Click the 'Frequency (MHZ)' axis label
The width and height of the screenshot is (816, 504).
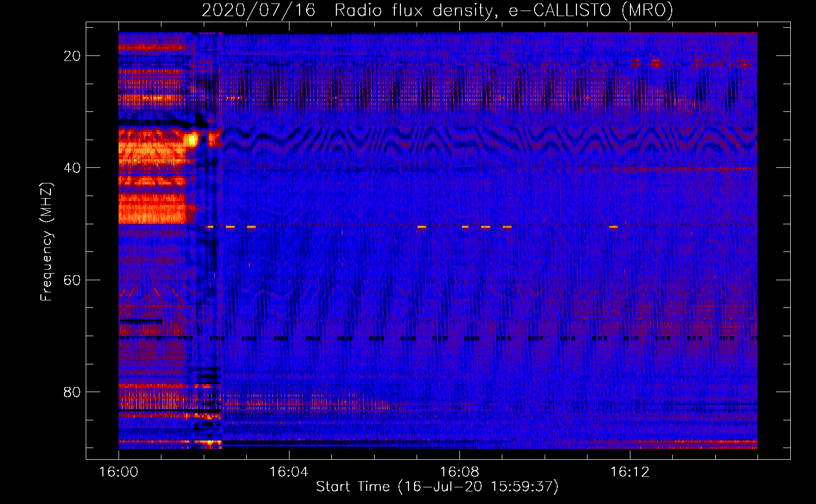click(46, 241)
